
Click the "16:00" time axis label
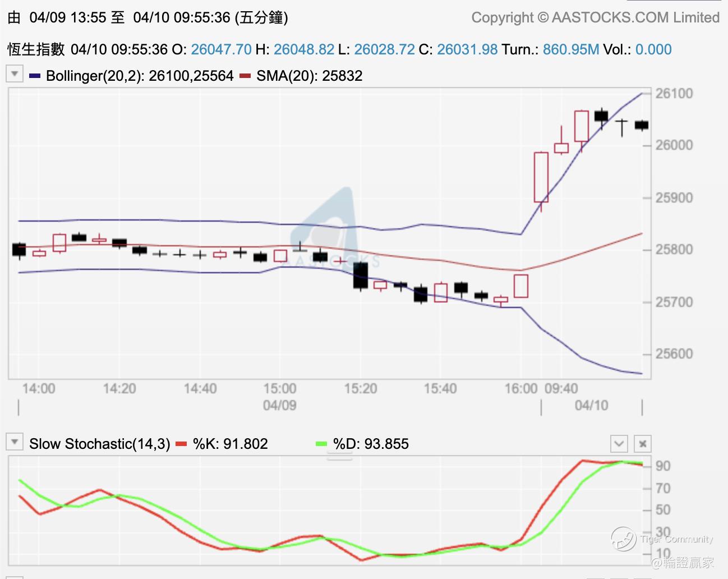[x=521, y=388]
